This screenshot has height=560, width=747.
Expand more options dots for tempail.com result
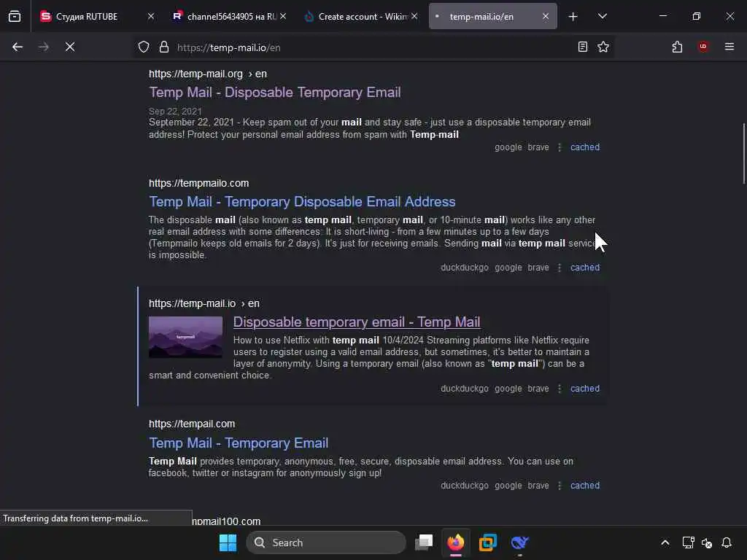pos(560,486)
